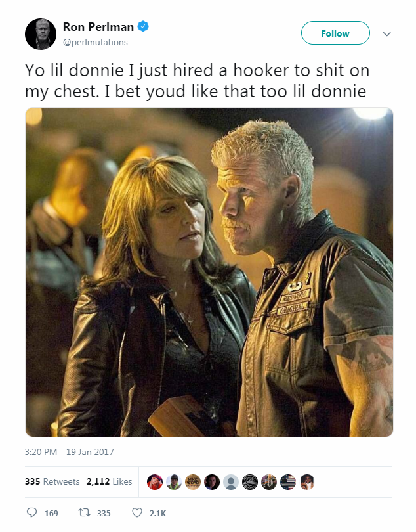Image resolution: width=416 pixels, height=532 pixels.
Task: Click the second liker avatar wearing hat
Action: (x=174, y=482)
